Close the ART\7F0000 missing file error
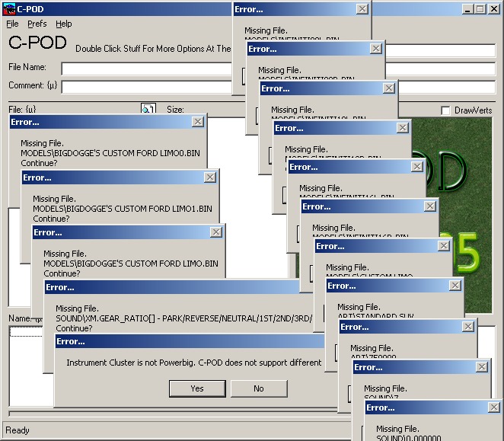 point(467,327)
